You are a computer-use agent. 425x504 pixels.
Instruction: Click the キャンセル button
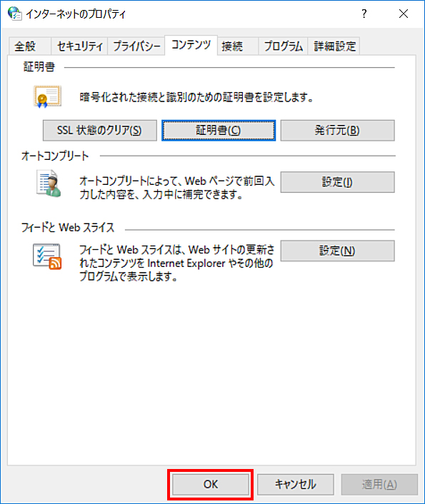[295, 485]
